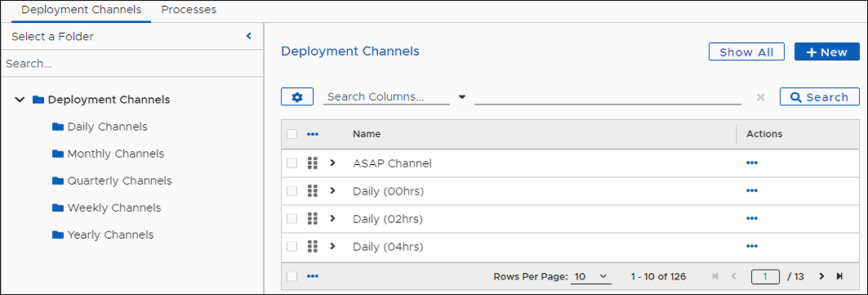
Task: Open header bulk actions ellipsis
Action: (313, 134)
